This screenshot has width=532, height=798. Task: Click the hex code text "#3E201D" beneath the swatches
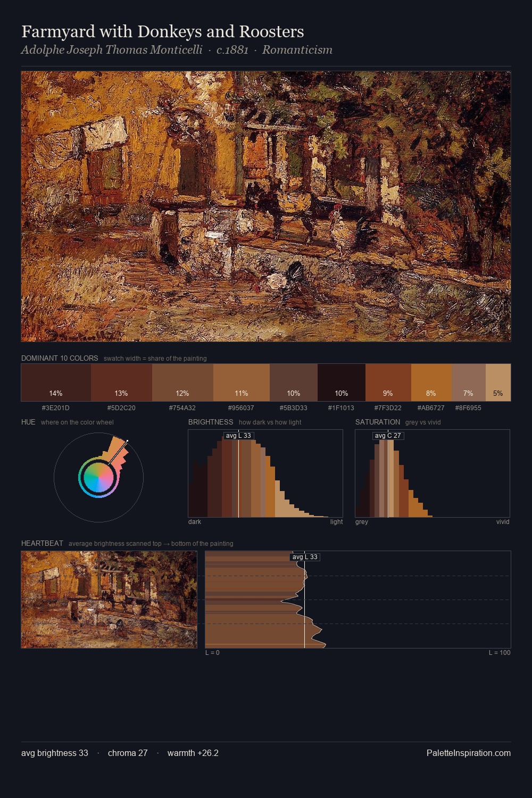click(x=56, y=408)
